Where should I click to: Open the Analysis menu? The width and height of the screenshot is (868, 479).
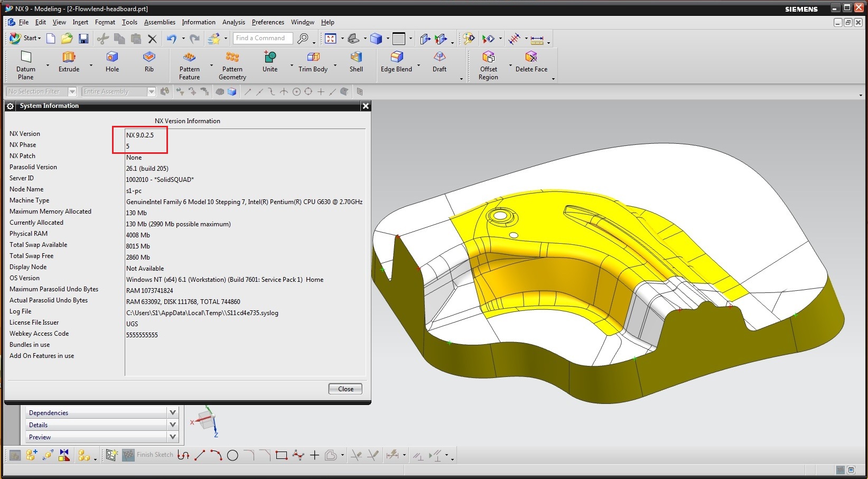coord(234,22)
